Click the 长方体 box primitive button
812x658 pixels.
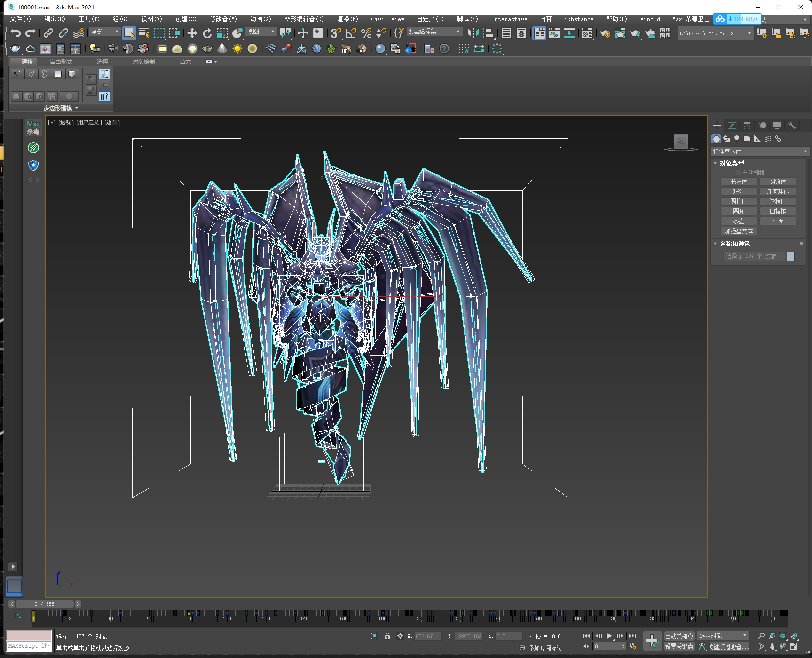[x=739, y=182]
